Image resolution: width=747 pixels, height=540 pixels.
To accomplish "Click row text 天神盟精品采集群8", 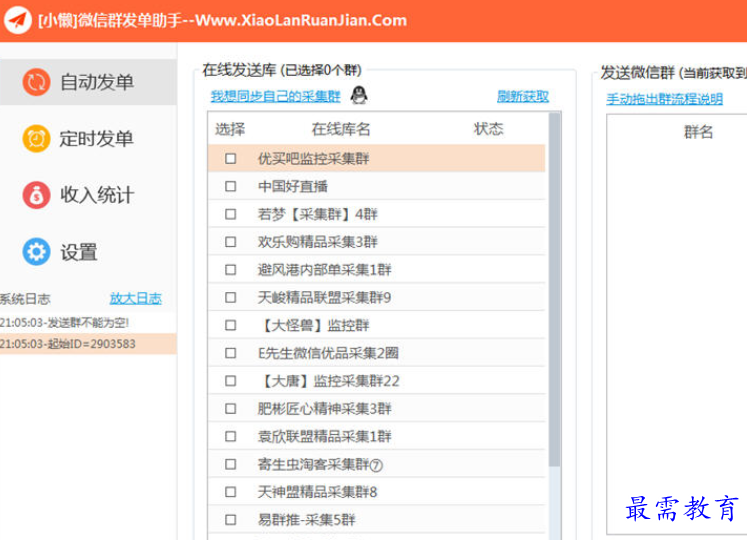I will tap(317, 491).
